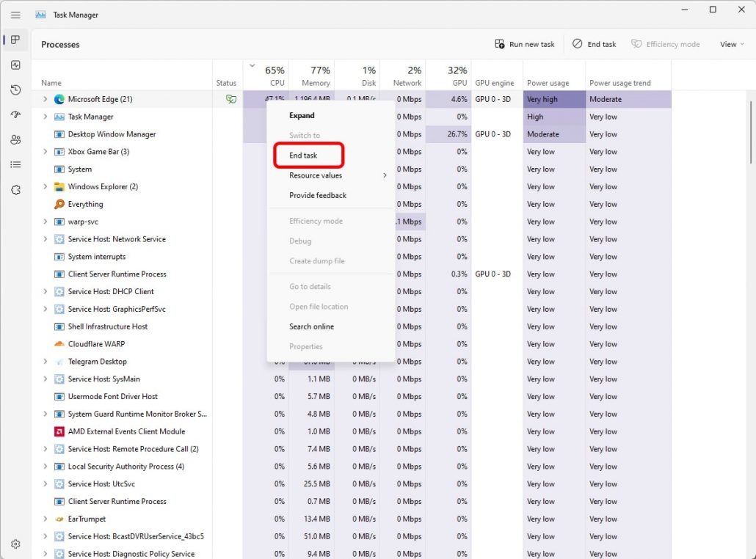Image resolution: width=756 pixels, height=559 pixels.
Task: Expand the Microsoft Edge process group
Action: (45, 99)
